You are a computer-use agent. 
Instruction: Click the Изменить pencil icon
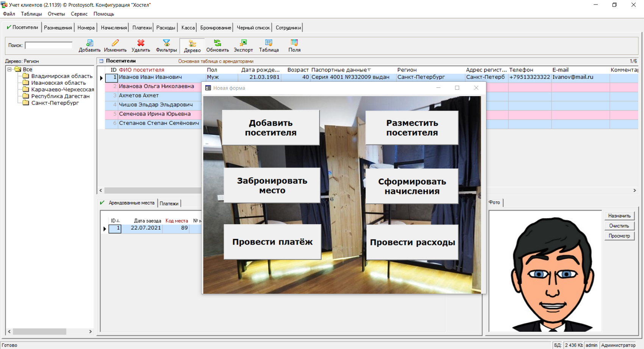tap(115, 43)
